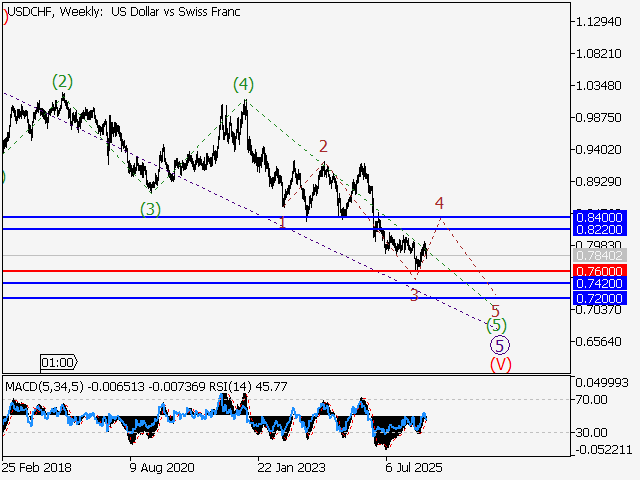Select the circled blue 5 wave label
640x480 pixels.
pos(498,345)
